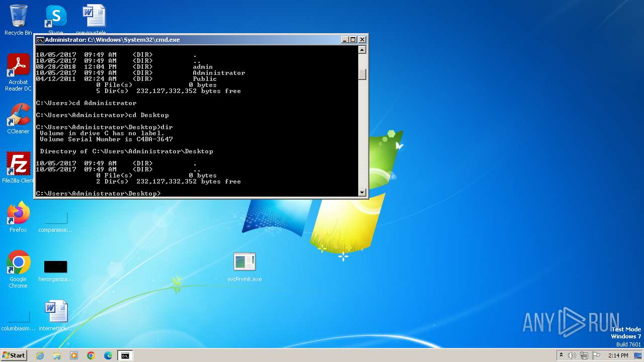Select the herorganiza desktop file
This screenshot has height=362, width=644.
[56, 270]
